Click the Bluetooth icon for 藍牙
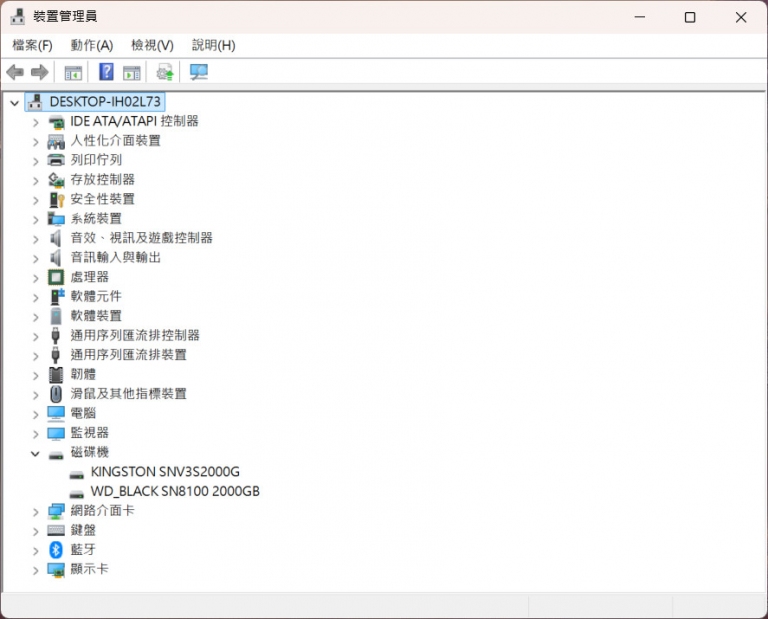Image resolution: width=768 pixels, height=619 pixels. [56, 550]
